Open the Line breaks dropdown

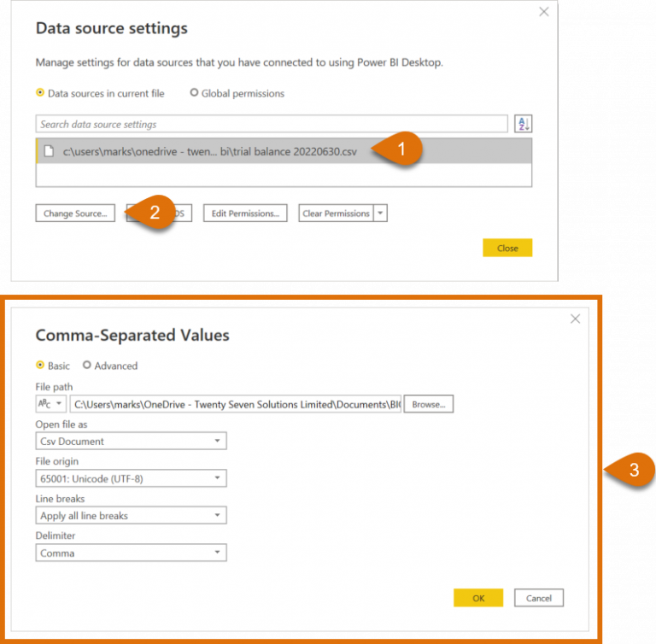[131, 516]
